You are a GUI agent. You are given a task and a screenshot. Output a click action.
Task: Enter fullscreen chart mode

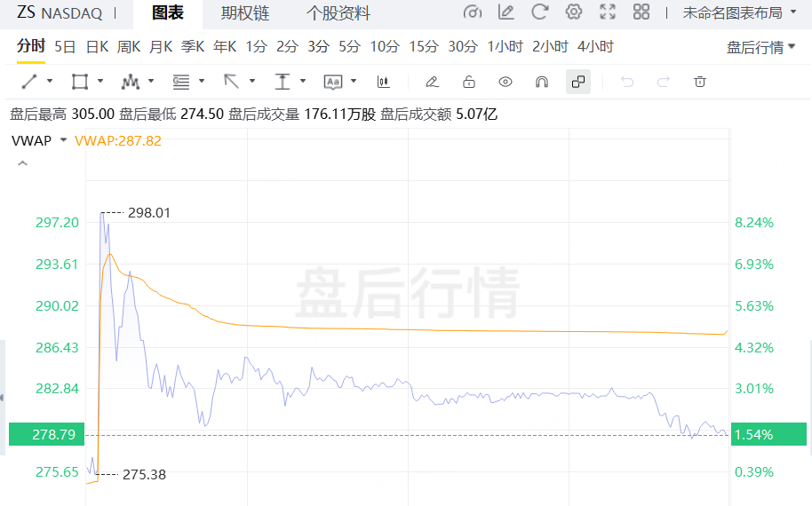pyautogui.click(x=608, y=12)
